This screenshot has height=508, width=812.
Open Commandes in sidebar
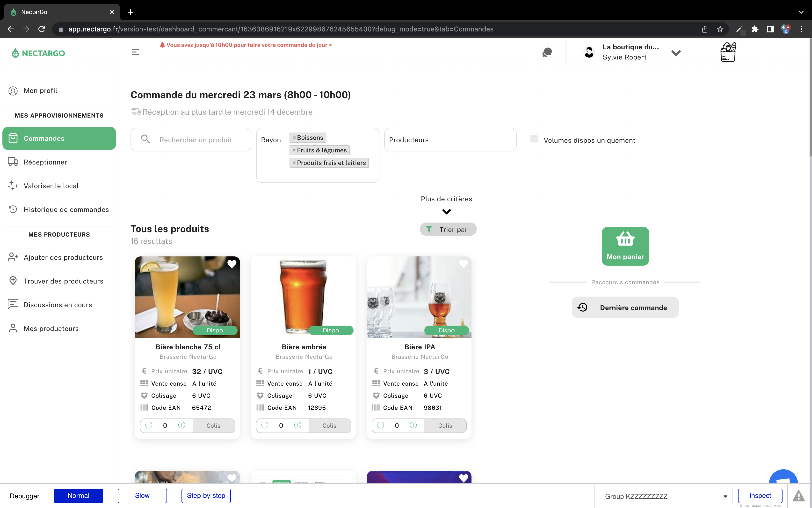point(59,138)
